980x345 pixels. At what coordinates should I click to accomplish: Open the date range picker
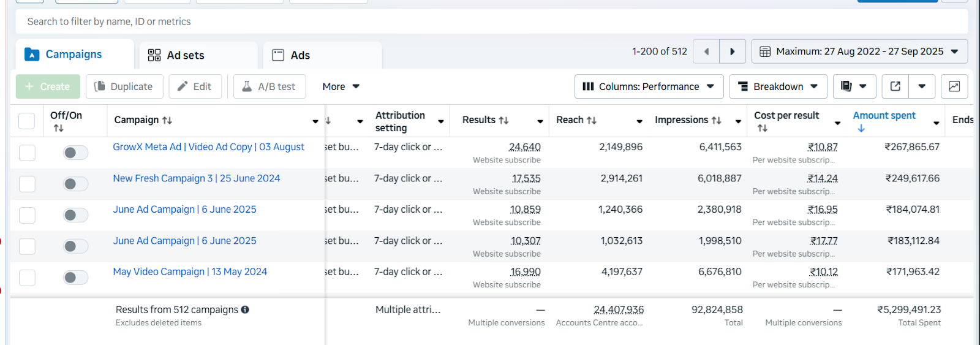(x=859, y=51)
